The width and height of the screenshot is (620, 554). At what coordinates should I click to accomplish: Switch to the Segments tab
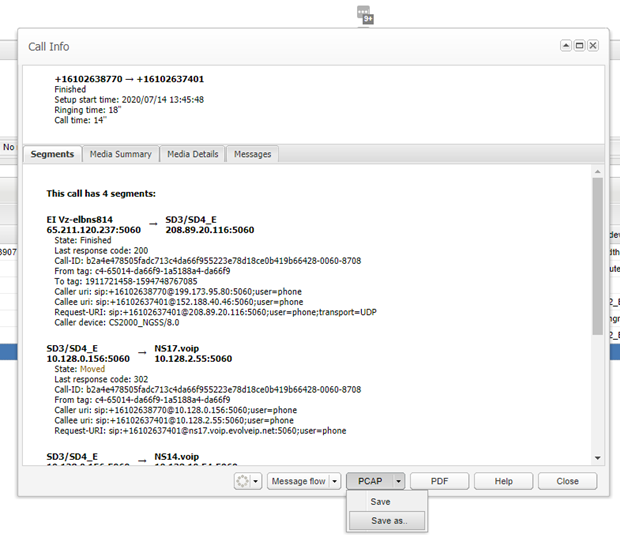pyautogui.click(x=52, y=154)
